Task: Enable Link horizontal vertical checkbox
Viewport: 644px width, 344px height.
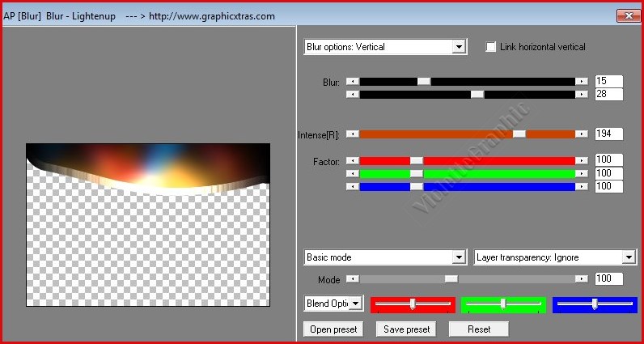Action: pos(491,47)
